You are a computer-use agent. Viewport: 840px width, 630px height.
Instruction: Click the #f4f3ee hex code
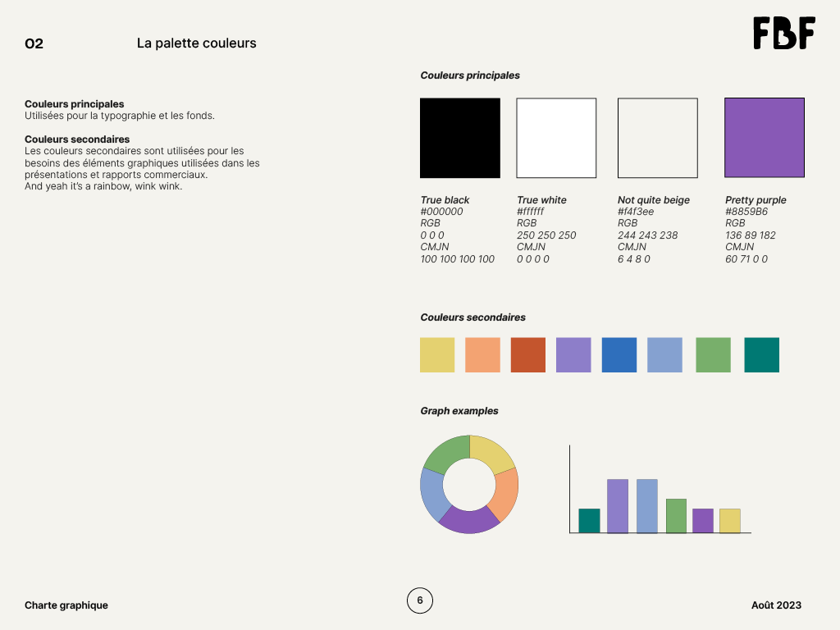[636, 212]
